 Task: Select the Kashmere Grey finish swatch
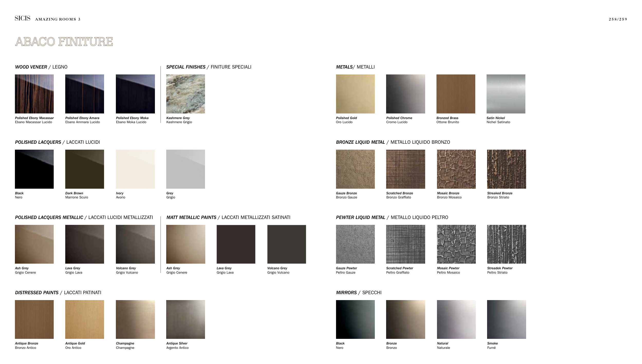click(x=185, y=94)
